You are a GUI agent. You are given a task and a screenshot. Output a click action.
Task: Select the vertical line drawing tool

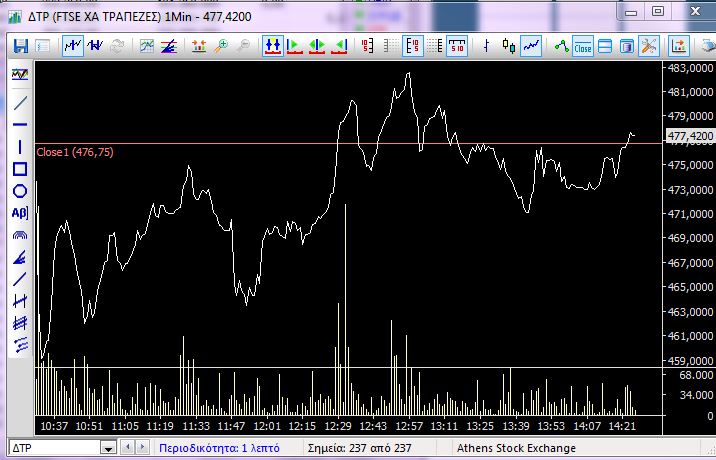(20, 147)
